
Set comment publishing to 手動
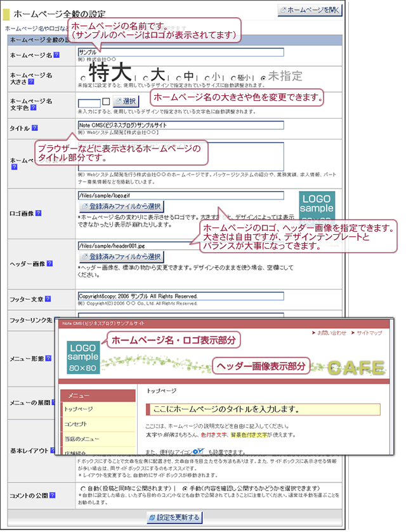coord(185,489)
